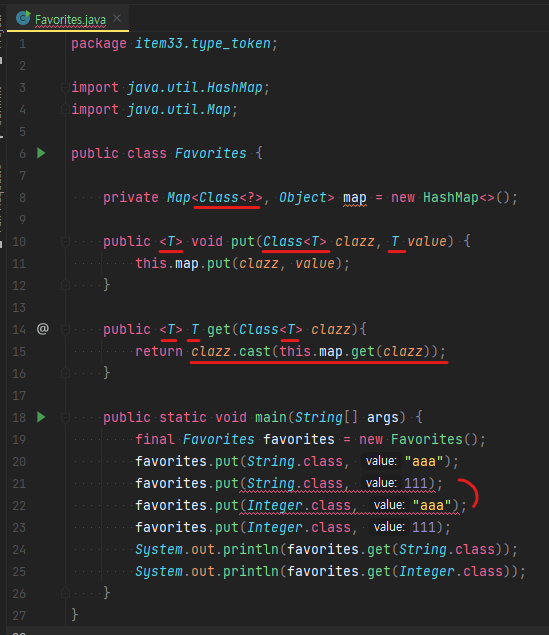Click the Class<T> parameter type in put method
The image size is (549, 635).
pyautogui.click(x=295, y=242)
